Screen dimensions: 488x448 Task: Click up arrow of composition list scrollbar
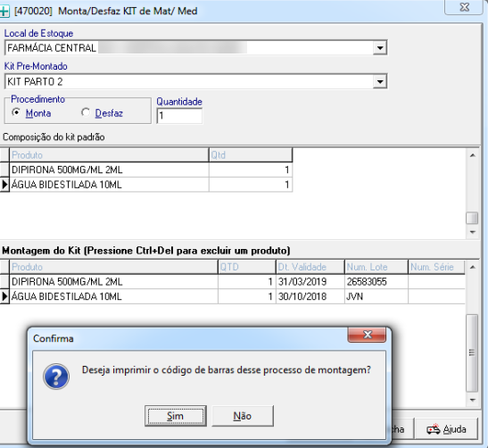[473, 155]
